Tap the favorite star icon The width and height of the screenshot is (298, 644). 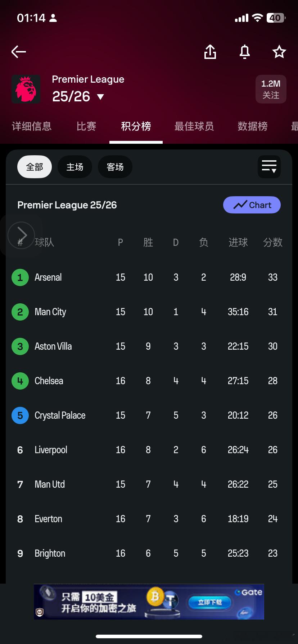point(279,52)
